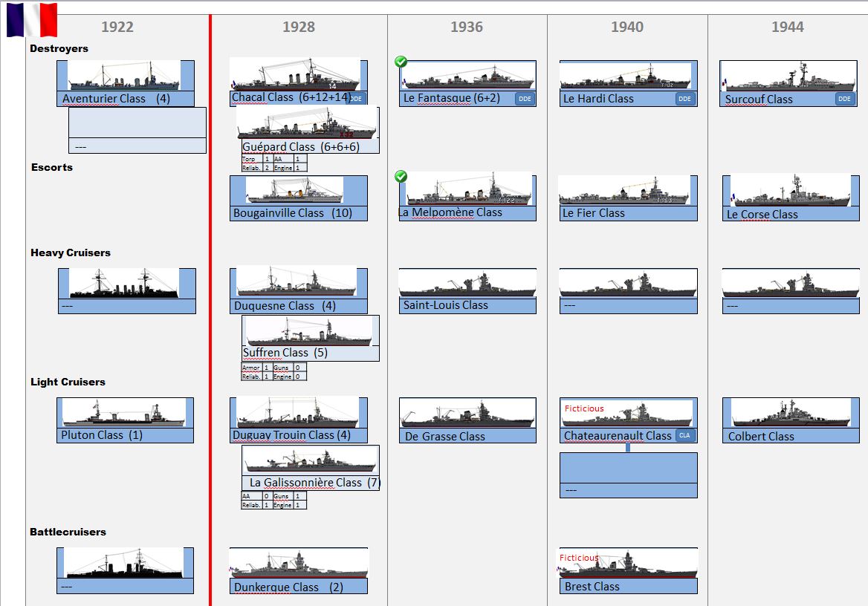The width and height of the screenshot is (868, 606).
Task: Click the DDE badge on Surcouf Class
Action: pyautogui.click(x=844, y=99)
